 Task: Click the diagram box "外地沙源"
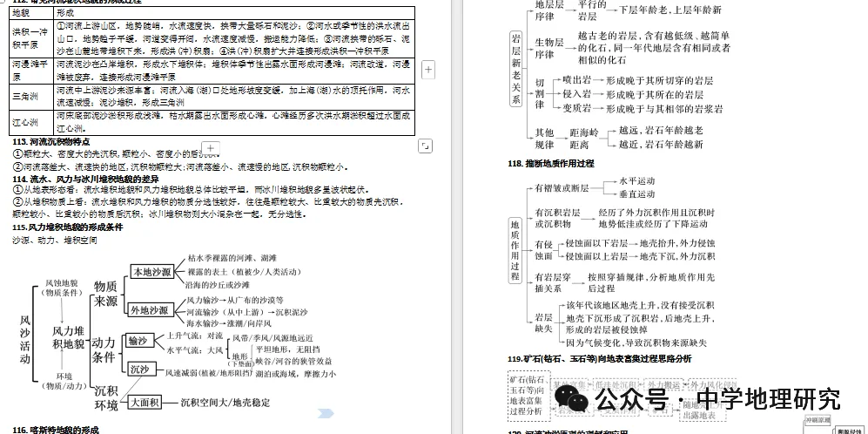pyautogui.click(x=150, y=311)
